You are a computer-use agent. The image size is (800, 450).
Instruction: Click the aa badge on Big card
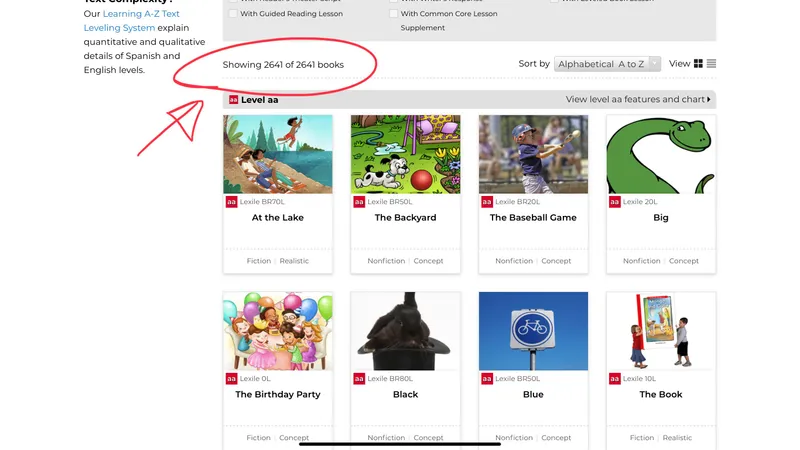(x=614, y=202)
